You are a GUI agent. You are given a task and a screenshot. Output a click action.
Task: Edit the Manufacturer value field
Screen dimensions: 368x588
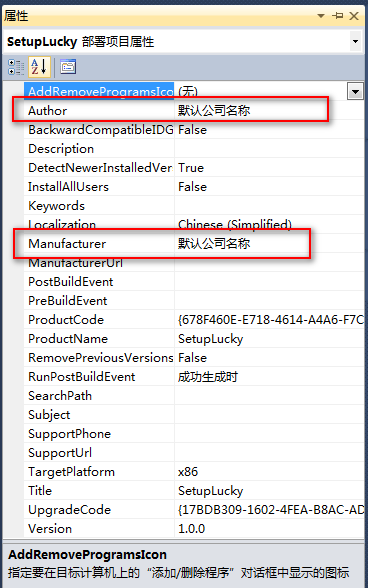click(269, 244)
